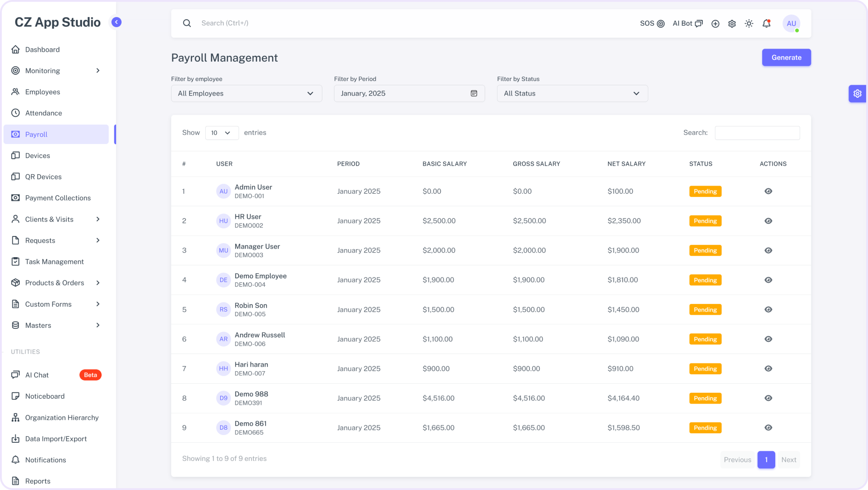The width and height of the screenshot is (868, 490).
Task: Type in the table Search field
Action: coord(757,132)
